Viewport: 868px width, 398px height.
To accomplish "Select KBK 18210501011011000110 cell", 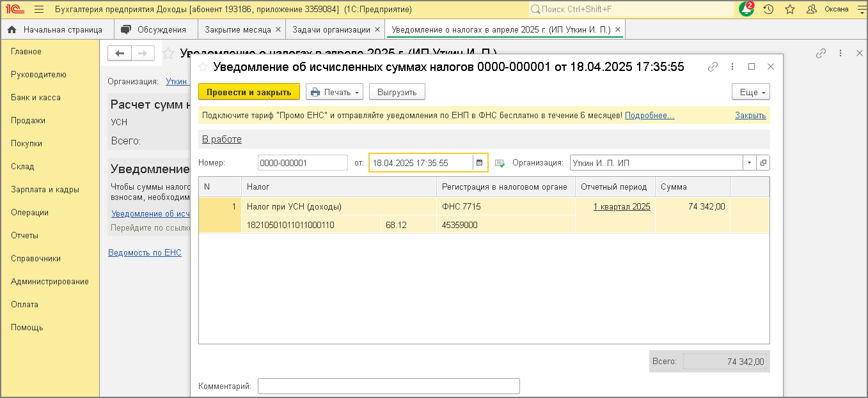I will pos(312,225).
